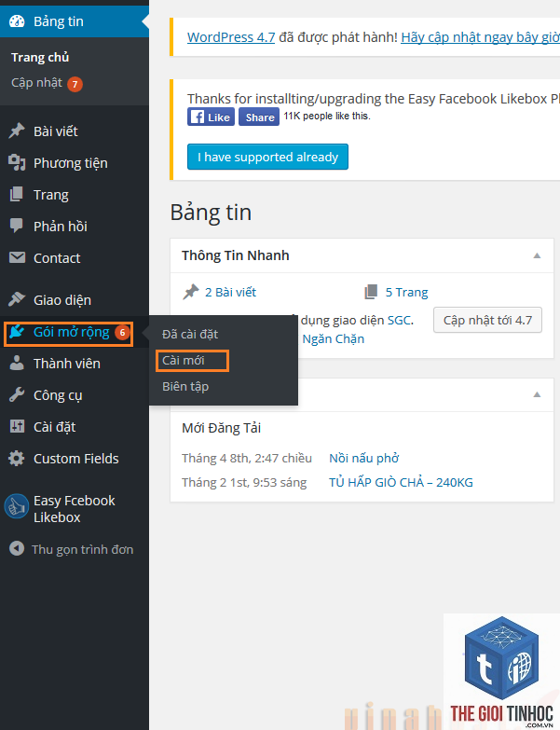Click the pushpin icon beside Bài viết
Viewport: 560px width, 730px height.
(17, 131)
